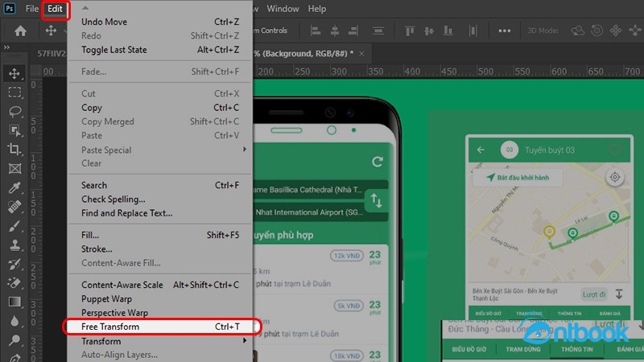Image resolution: width=644 pixels, height=362 pixels.
Task: Select the Eraser tool
Action: (x=14, y=283)
